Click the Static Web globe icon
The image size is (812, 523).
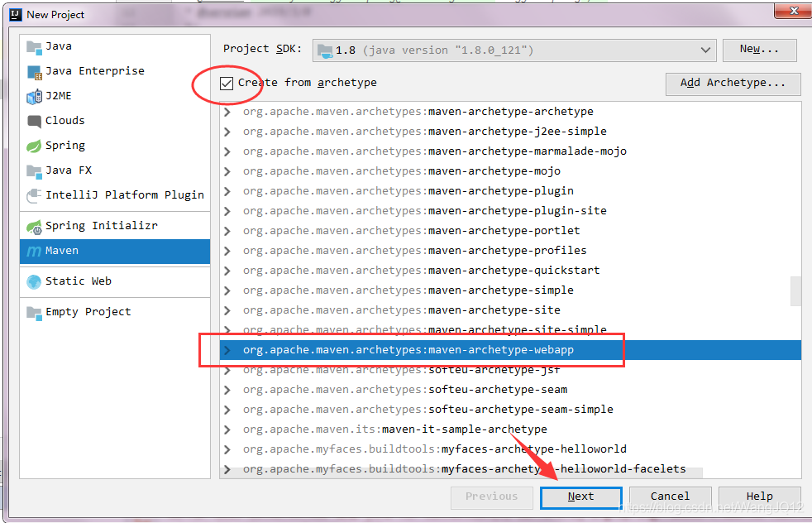(x=34, y=281)
